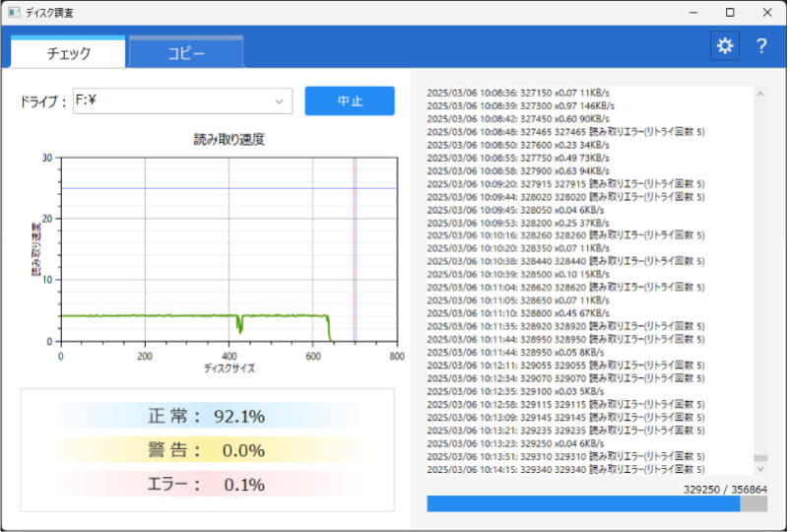Select log line 10:10:38: 328440 読み取りエラー
788x532 pixels.
click(565, 261)
